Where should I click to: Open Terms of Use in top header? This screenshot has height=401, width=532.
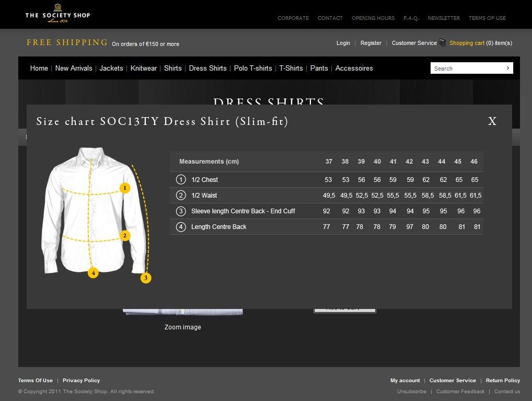coord(487,18)
